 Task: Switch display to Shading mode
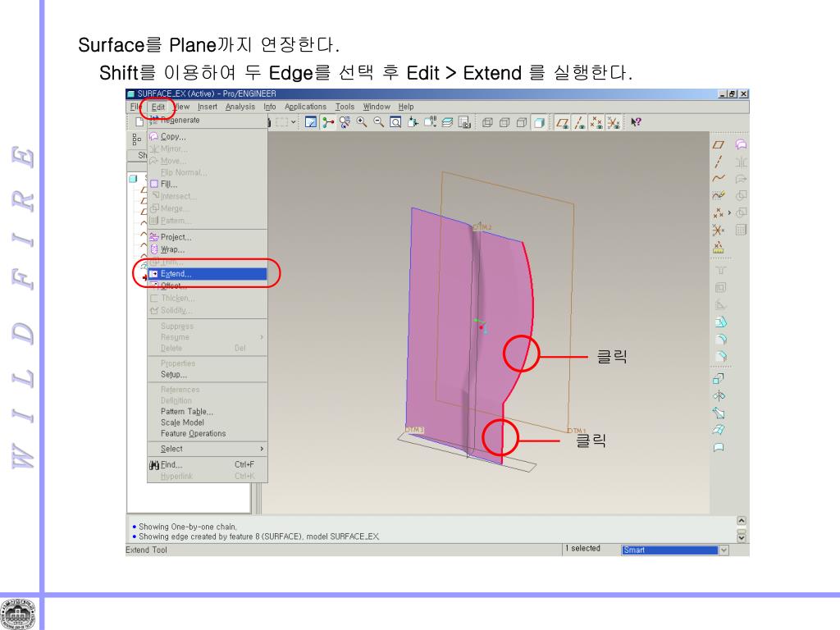coord(540,123)
